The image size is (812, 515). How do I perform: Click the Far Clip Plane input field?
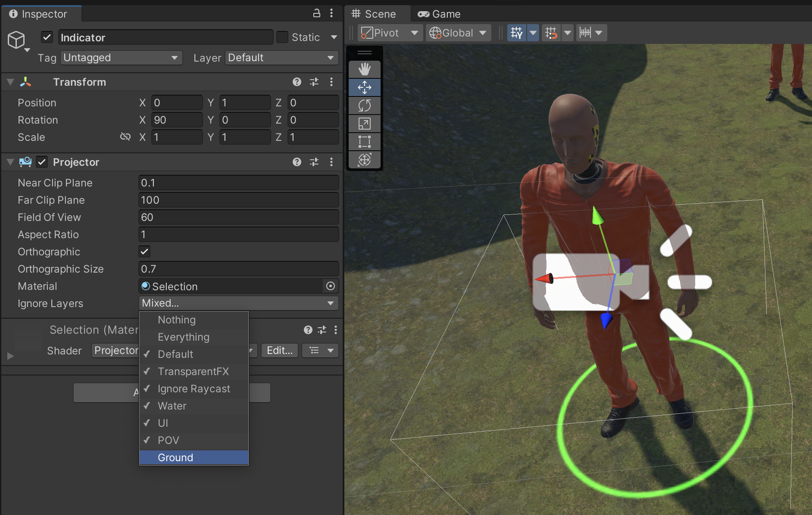coord(238,200)
